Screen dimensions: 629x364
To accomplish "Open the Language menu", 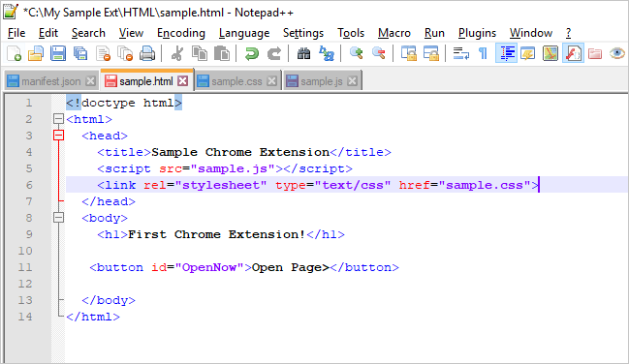I will coord(244,33).
